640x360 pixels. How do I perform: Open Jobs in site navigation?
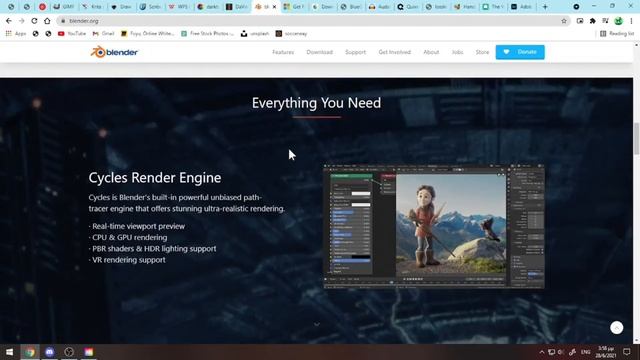pos(458,52)
